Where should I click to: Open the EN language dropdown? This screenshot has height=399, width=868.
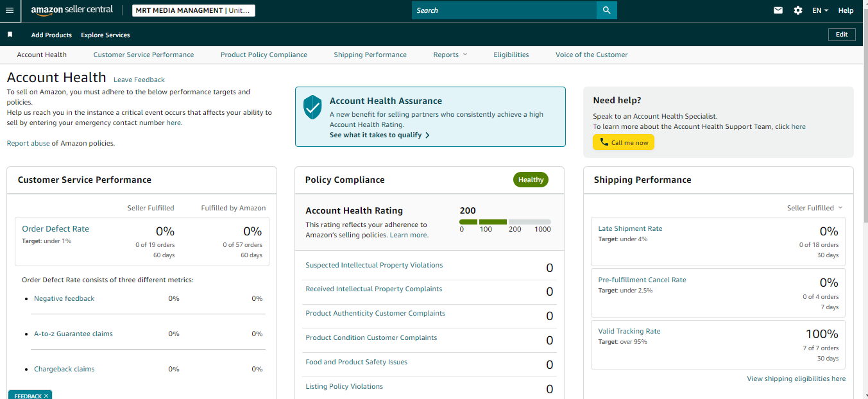[x=820, y=10]
